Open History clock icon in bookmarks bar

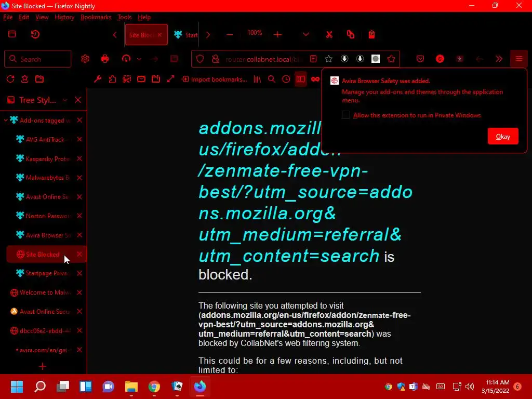coord(286,79)
